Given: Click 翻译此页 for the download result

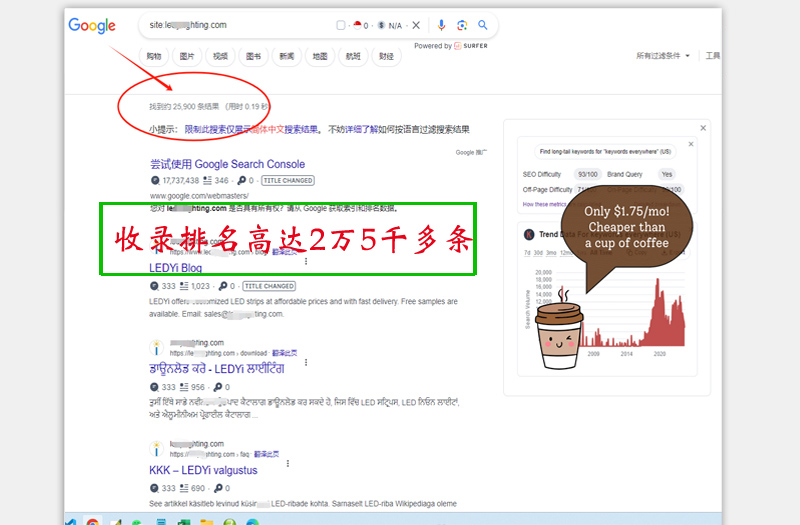Looking at the screenshot, I should (284, 353).
